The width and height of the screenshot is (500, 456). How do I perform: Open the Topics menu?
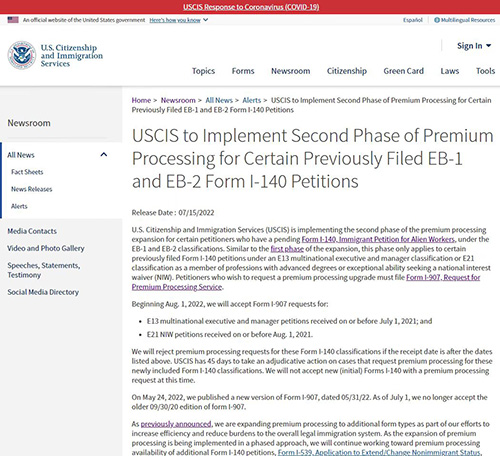point(203,71)
